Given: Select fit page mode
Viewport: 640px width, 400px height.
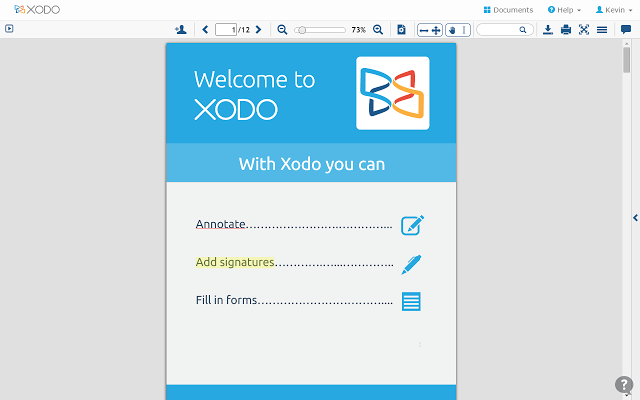Looking at the screenshot, I should tap(436, 30).
